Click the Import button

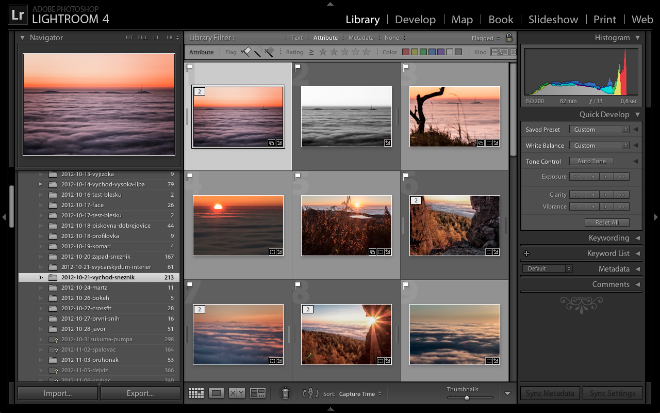point(56,394)
